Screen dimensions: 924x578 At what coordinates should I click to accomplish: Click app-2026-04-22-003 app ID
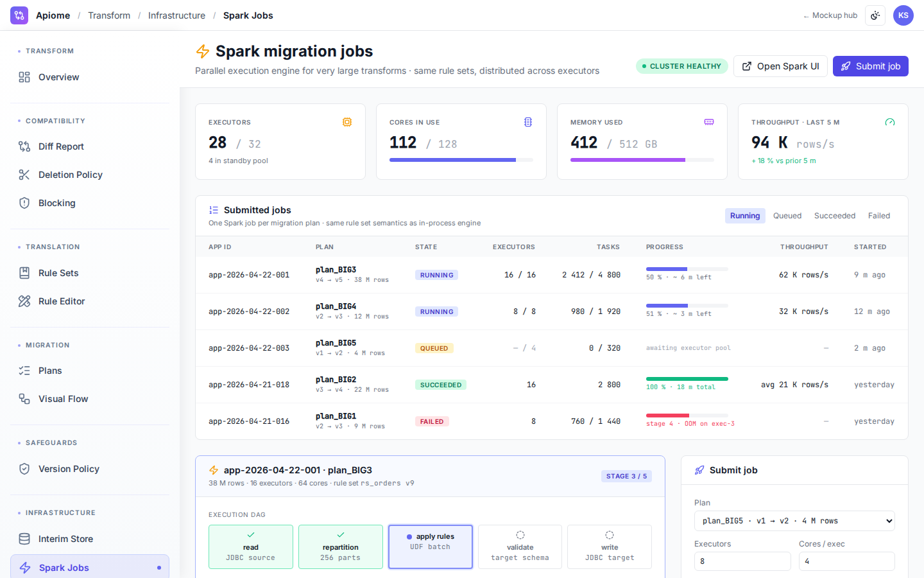pos(249,348)
